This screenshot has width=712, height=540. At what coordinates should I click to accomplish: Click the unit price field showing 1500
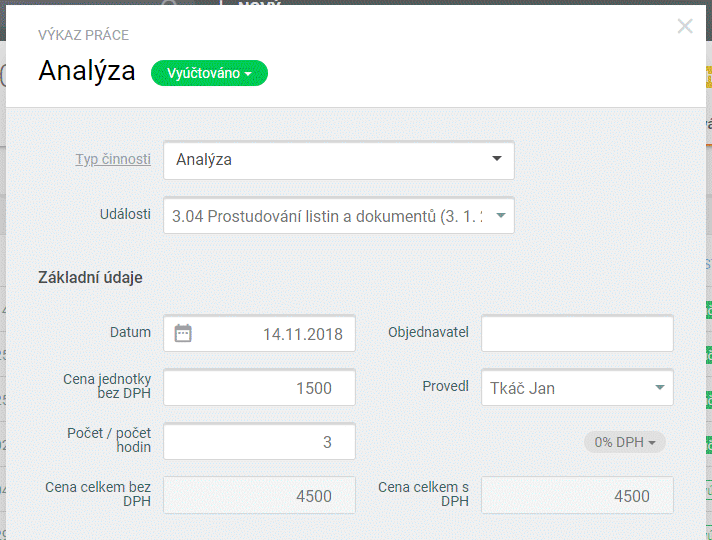(259, 388)
